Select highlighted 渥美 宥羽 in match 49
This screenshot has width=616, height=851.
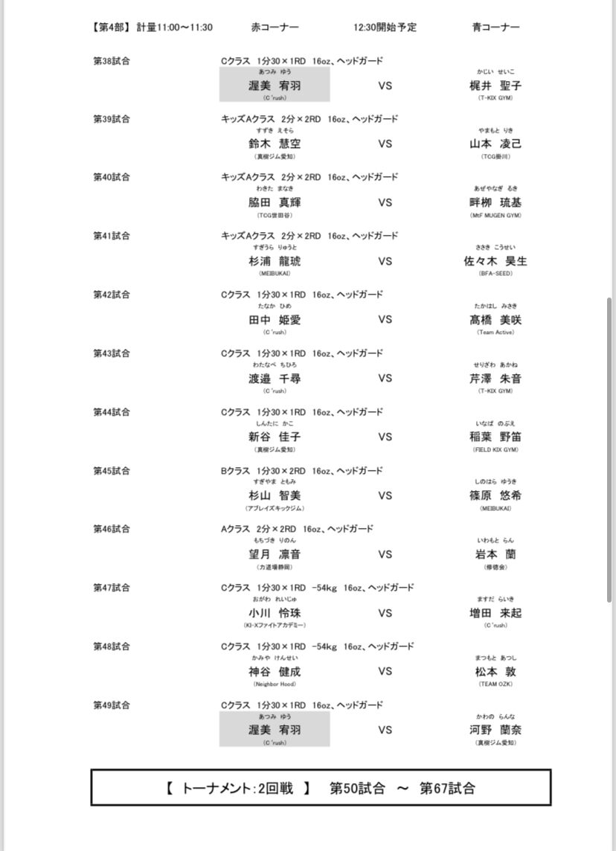click(x=275, y=729)
